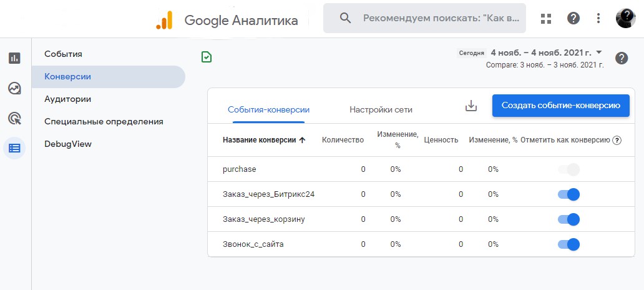
Task: Disable conversion switch for Звонок_с_сайта
Action: pos(569,244)
